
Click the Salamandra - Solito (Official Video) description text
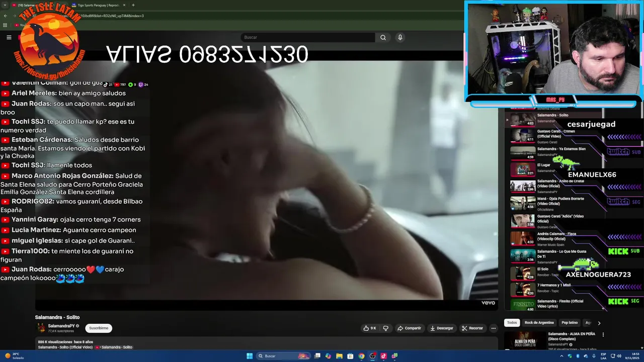coord(65,347)
